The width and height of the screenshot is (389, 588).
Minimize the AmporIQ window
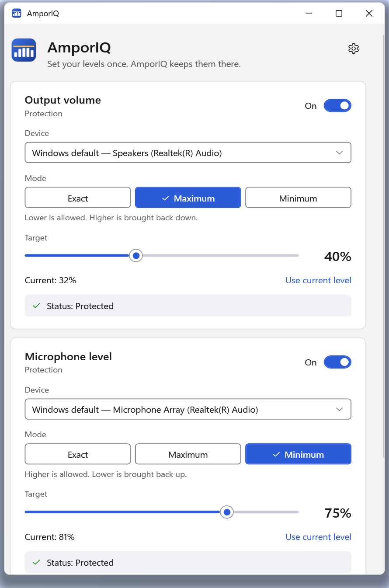[x=309, y=14]
